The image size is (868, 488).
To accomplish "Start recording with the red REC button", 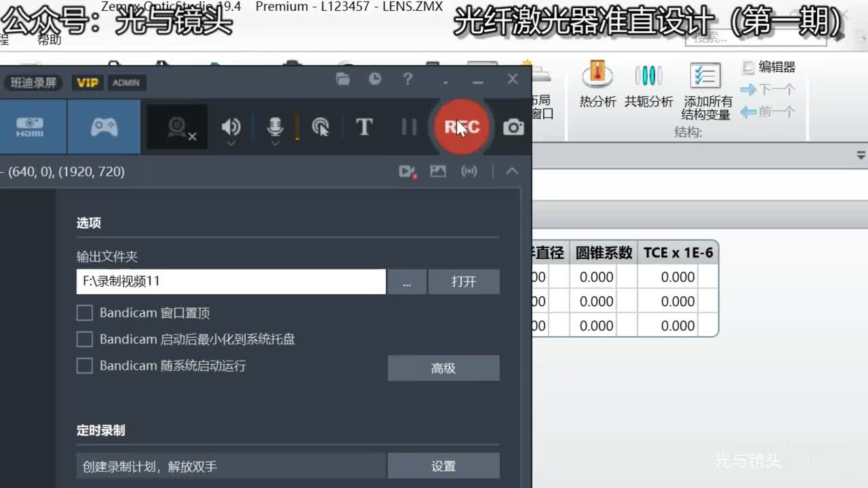I will (x=462, y=127).
